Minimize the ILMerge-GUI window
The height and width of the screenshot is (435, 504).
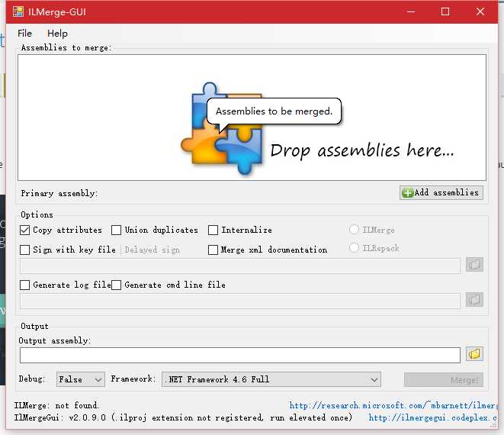click(x=410, y=12)
